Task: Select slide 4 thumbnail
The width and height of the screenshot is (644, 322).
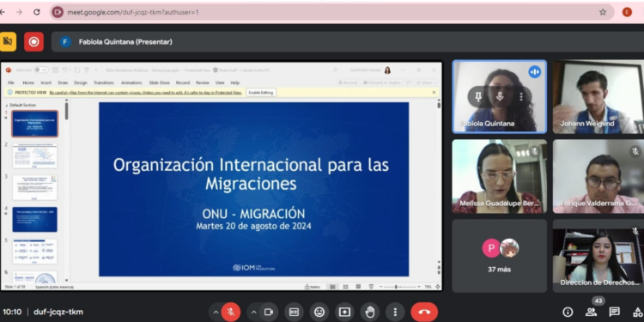Action: point(35,220)
